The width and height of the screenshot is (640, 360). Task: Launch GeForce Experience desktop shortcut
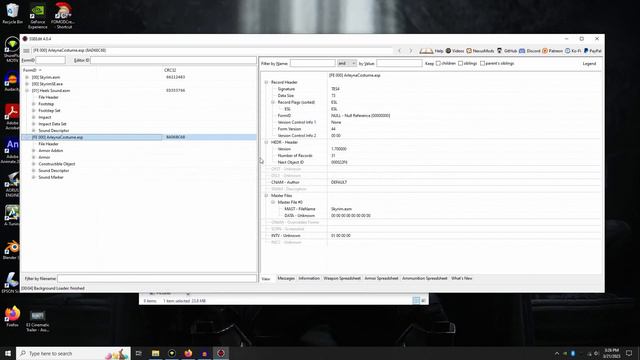coord(38,16)
